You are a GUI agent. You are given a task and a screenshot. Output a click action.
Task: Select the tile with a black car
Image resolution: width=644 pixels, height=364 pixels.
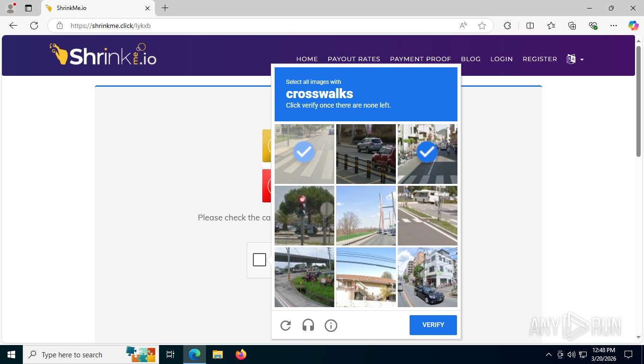(x=428, y=277)
